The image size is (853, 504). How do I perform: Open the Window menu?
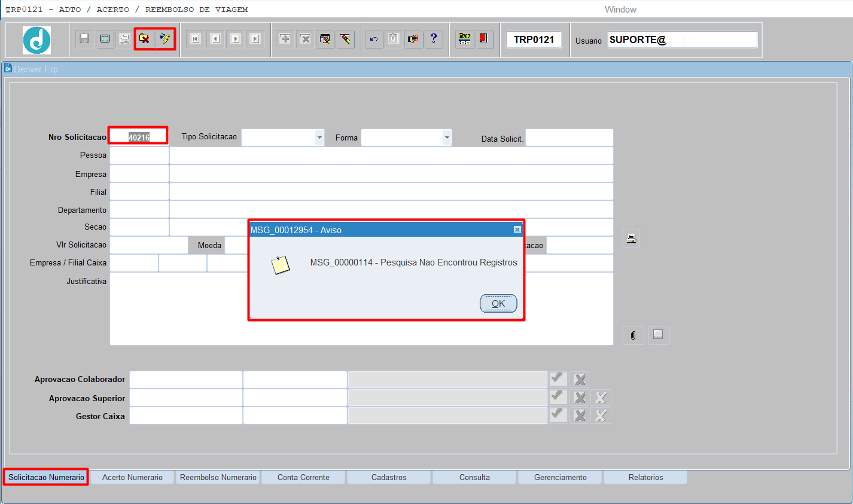pos(620,10)
